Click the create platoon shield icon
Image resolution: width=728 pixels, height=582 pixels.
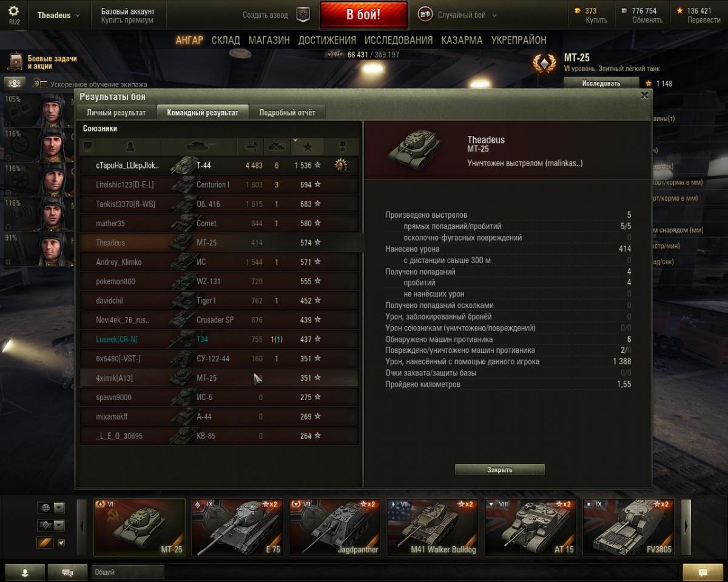click(303, 15)
